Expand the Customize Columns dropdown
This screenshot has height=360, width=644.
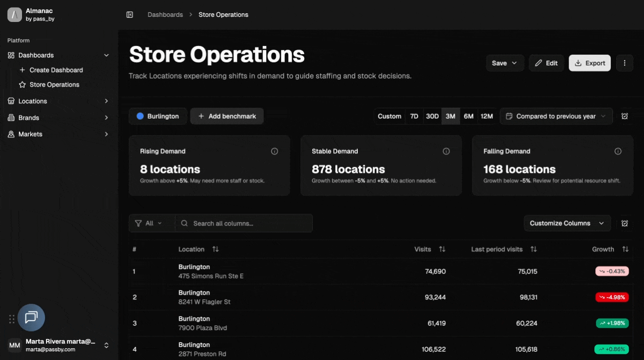click(x=567, y=223)
